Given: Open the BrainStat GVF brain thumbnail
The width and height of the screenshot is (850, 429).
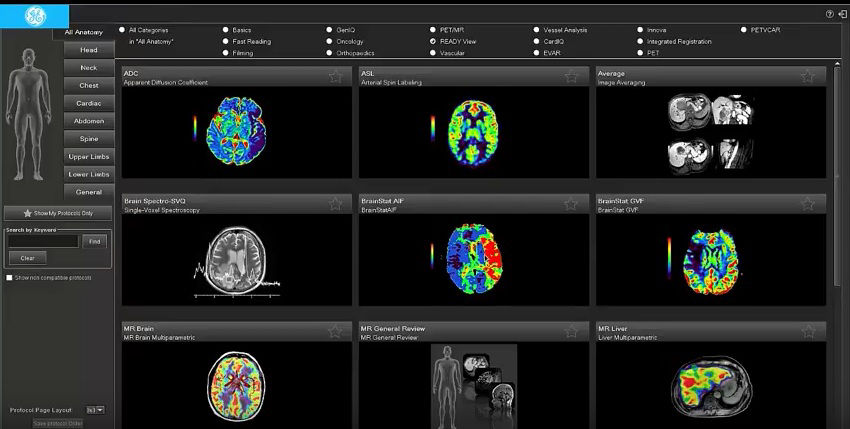Looking at the screenshot, I should tap(711, 259).
